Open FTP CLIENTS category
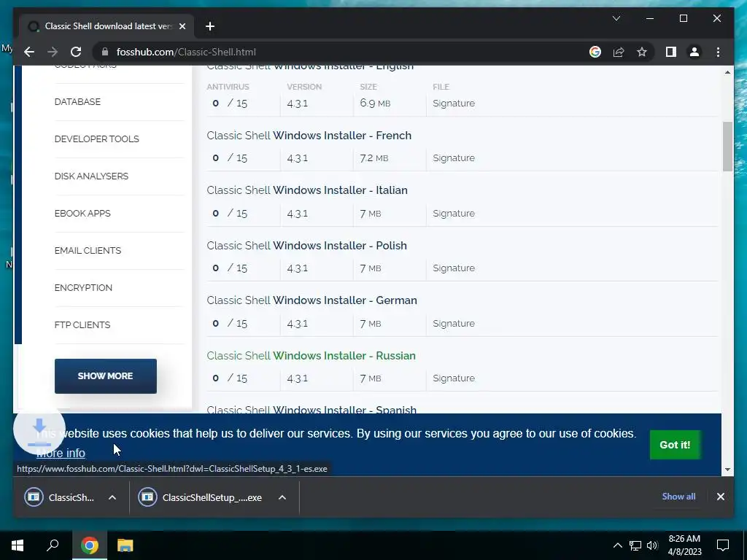Viewport: 747px width, 560px height. (x=82, y=324)
